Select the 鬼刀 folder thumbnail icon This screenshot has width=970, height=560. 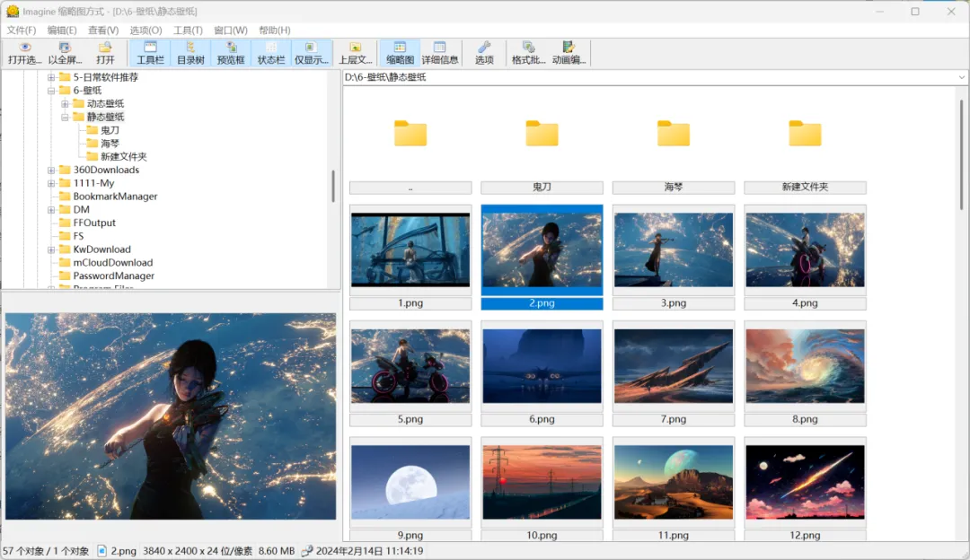click(x=542, y=134)
